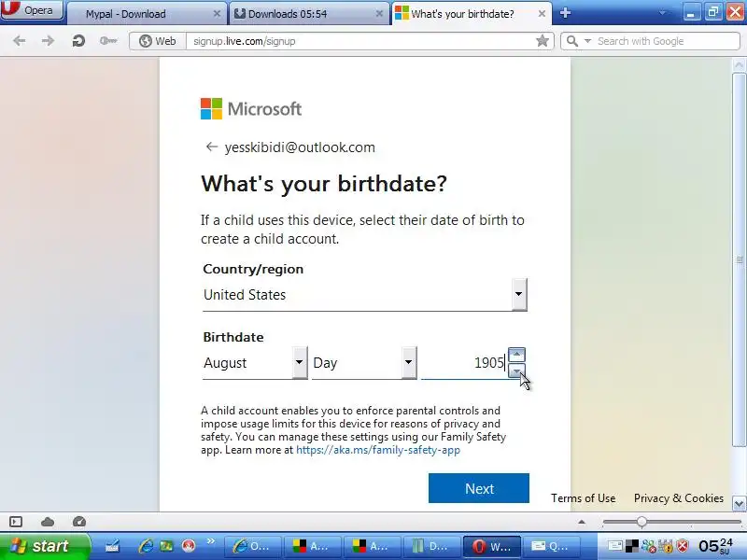Click the network users tray icon
747x560 pixels.
pos(648,546)
